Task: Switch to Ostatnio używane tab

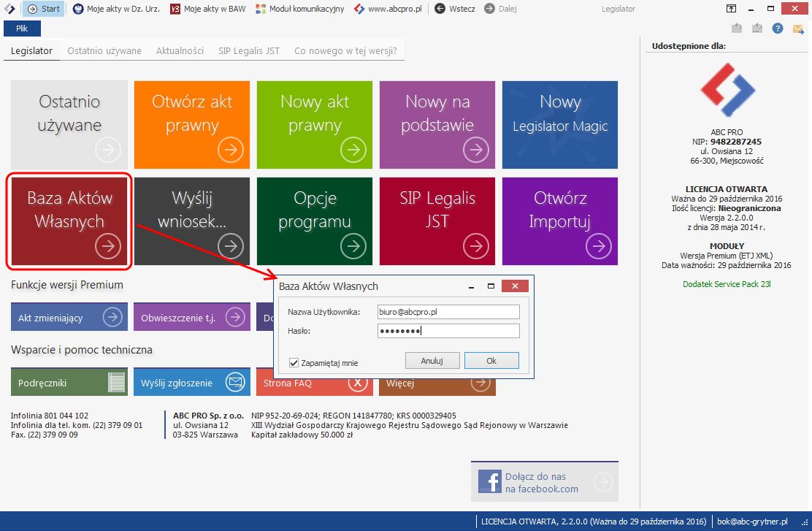Action: [104, 51]
